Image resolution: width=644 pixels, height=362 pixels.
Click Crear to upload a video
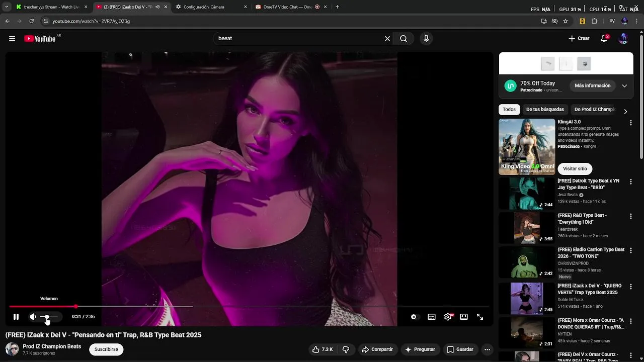[579, 39]
